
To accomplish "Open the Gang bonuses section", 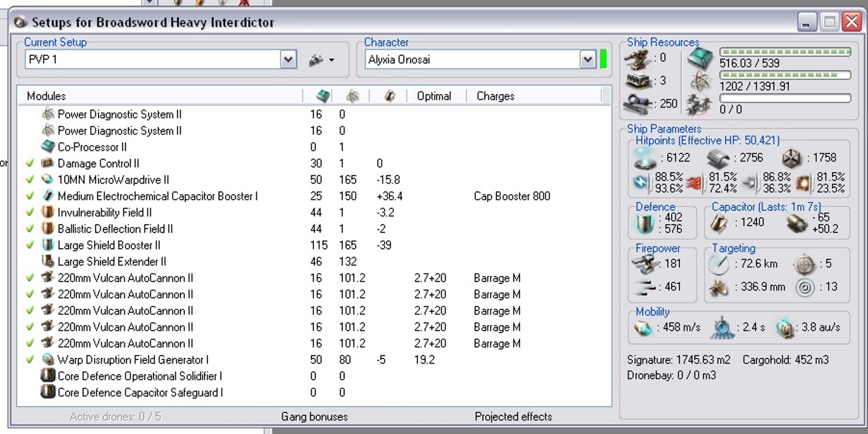I will [x=314, y=417].
